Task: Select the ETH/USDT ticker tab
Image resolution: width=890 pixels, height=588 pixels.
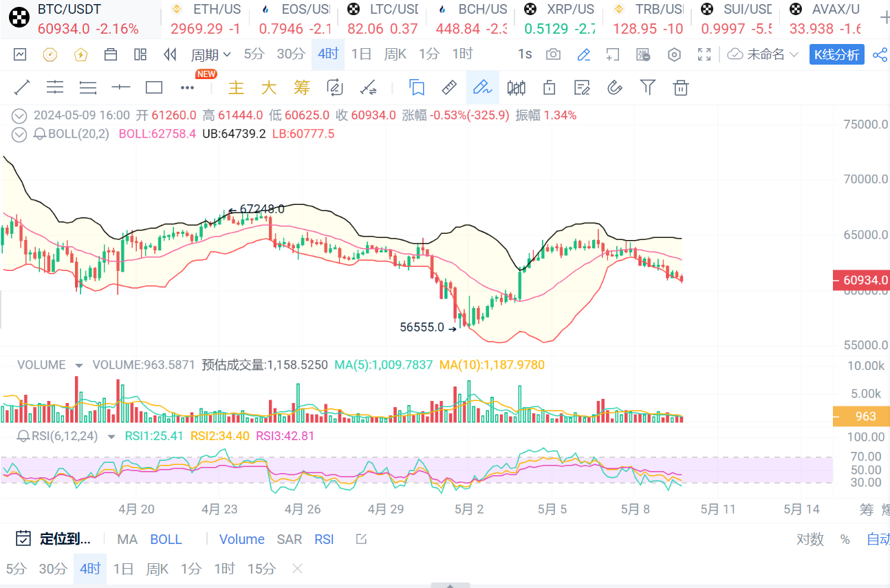Action: (206, 19)
